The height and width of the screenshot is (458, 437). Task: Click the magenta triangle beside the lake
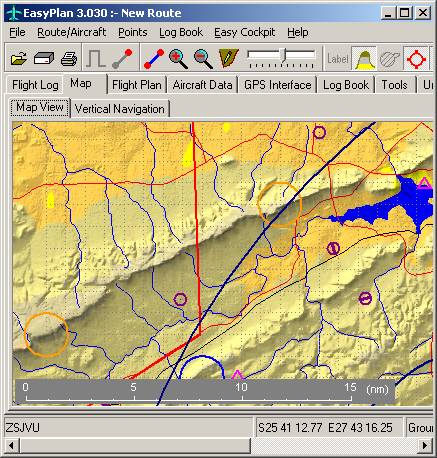[424, 183]
